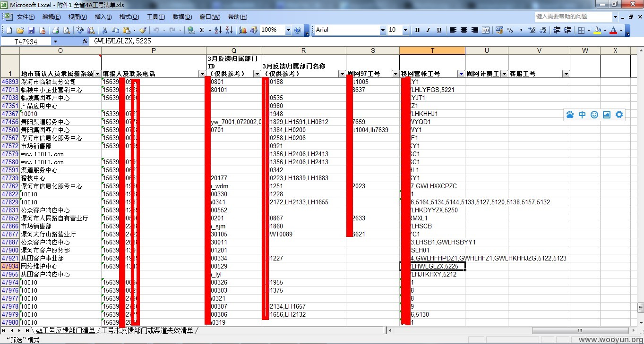This screenshot has width=644, height=344.
Task: Open the filter dropdown for 填报人及联系电话 column
Action: pyautogui.click(x=203, y=74)
